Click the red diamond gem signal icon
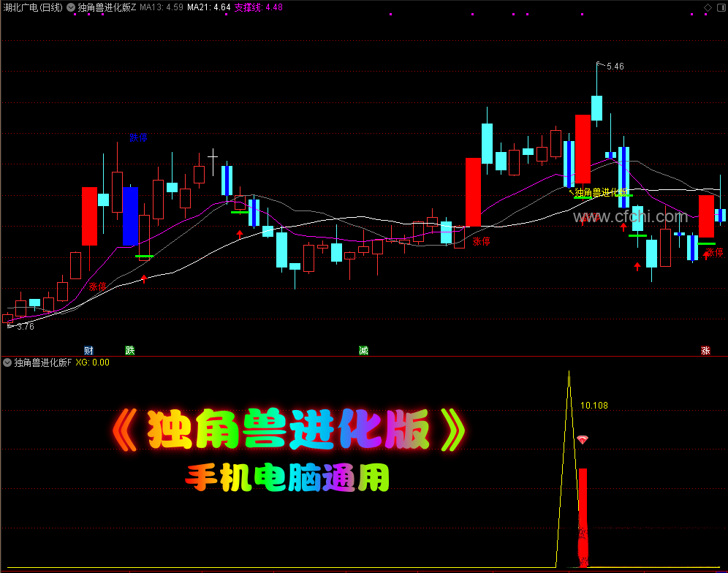This screenshot has height=573, width=728. point(583,439)
